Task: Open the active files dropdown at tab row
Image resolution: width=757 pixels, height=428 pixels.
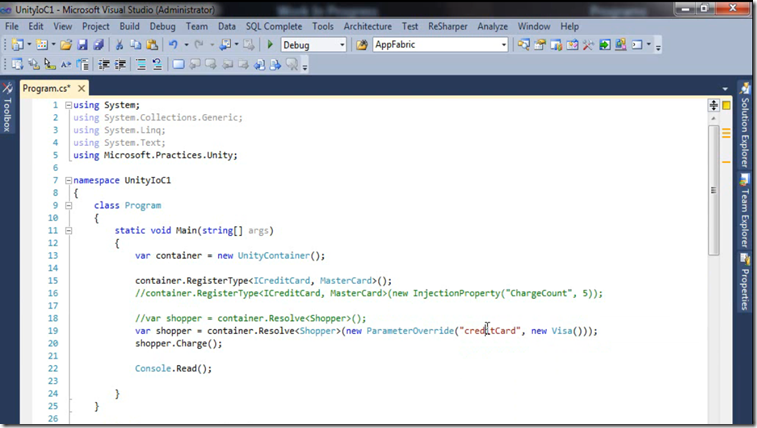Action: click(725, 89)
